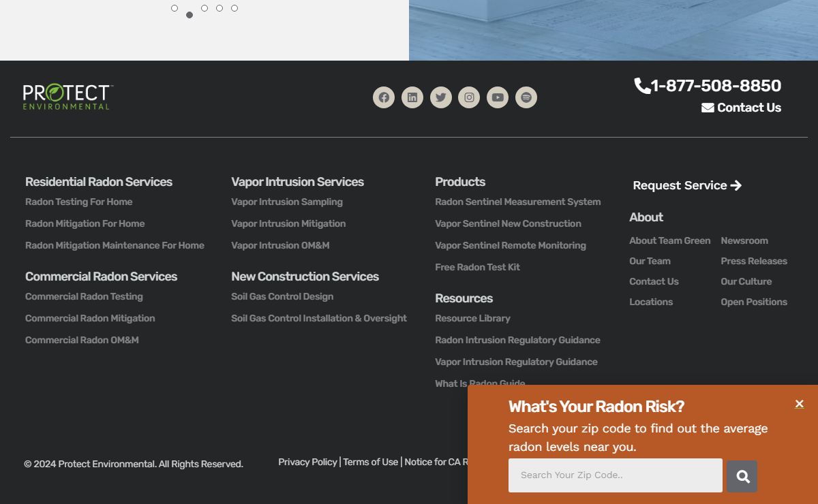Open Vapor Sentinel Remote Monitoring link
Screen dimensions: 818x504
pyautogui.click(x=511, y=245)
